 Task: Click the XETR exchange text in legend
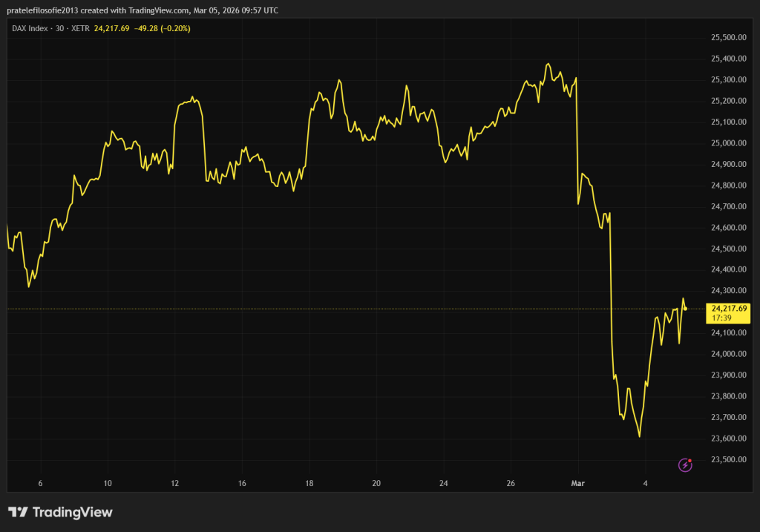[x=78, y=28]
